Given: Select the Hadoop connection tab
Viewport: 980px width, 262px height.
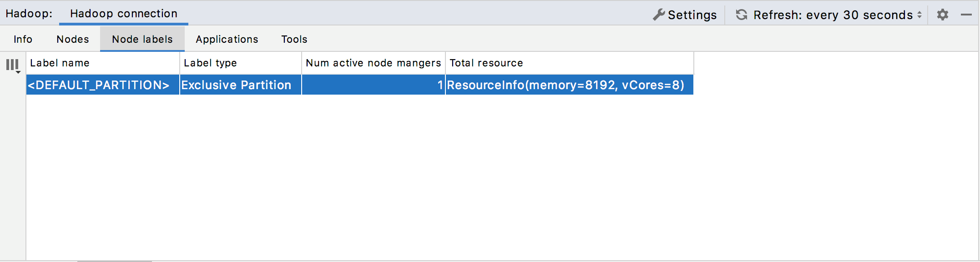Looking at the screenshot, I should tap(123, 14).
